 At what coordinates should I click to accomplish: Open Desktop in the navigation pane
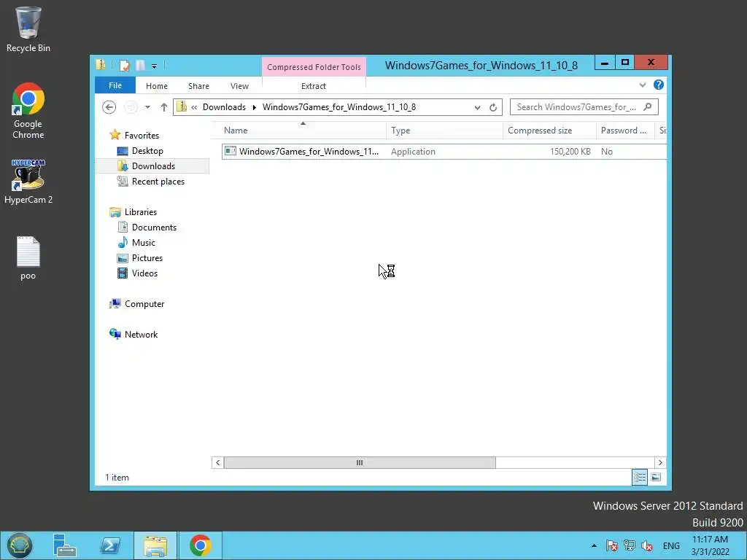click(x=147, y=151)
